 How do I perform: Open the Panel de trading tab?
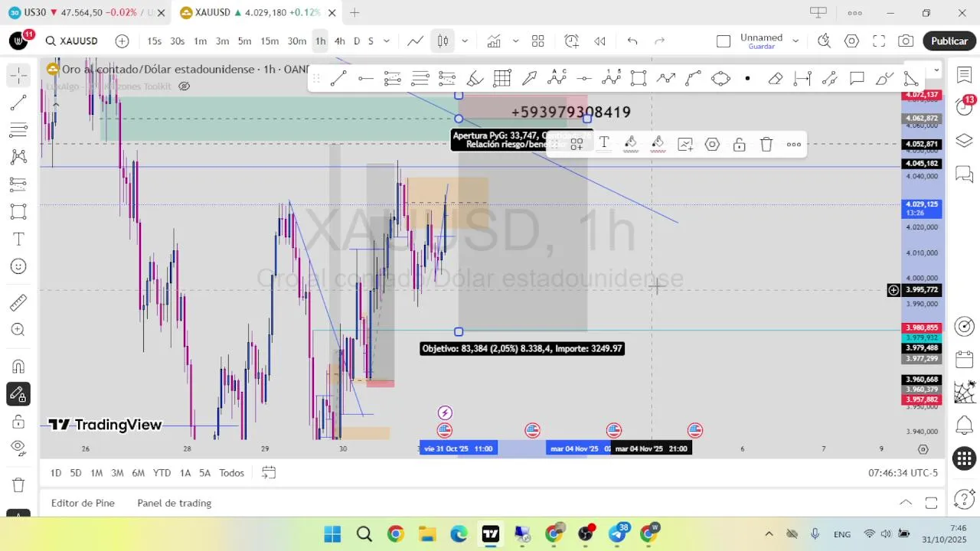click(175, 503)
